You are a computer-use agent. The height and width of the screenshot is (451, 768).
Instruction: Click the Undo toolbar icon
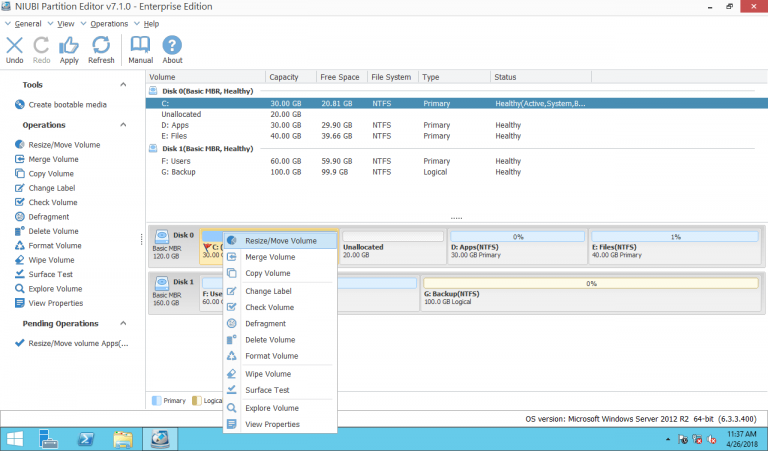pos(15,50)
